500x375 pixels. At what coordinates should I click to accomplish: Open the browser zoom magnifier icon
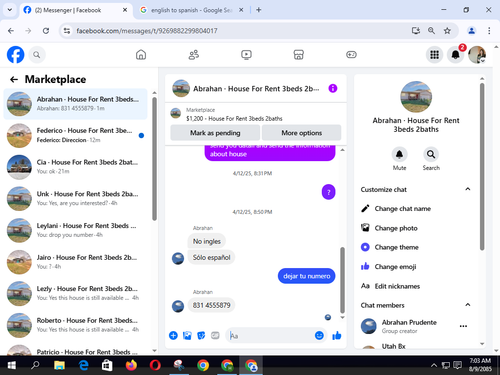[431, 31]
